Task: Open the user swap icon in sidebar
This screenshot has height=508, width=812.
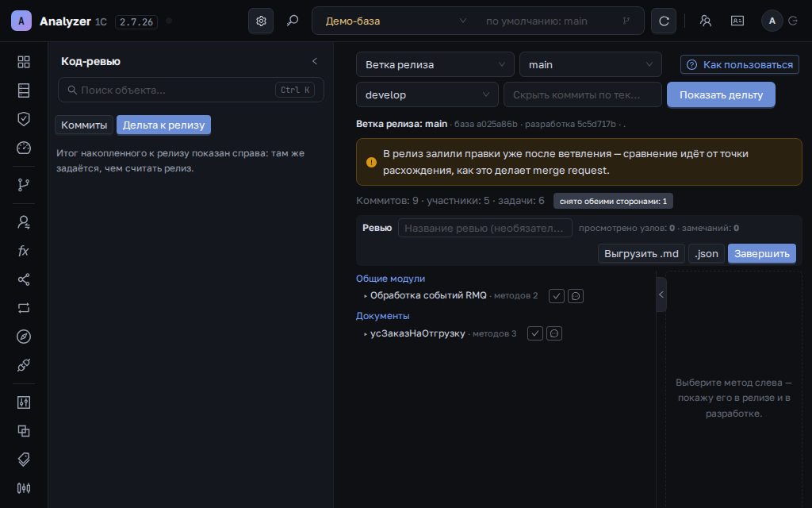Action: (x=24, y=222)
